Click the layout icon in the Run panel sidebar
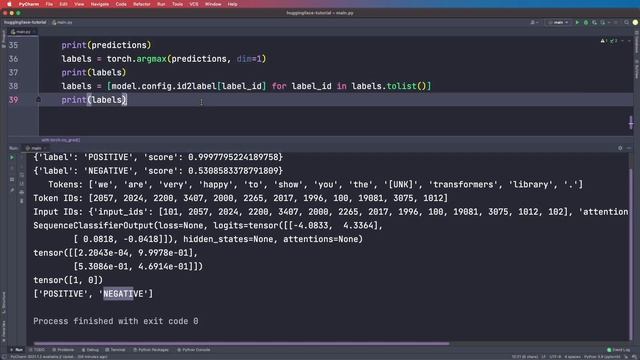This screenshot has width=640, height=360. 12,180
